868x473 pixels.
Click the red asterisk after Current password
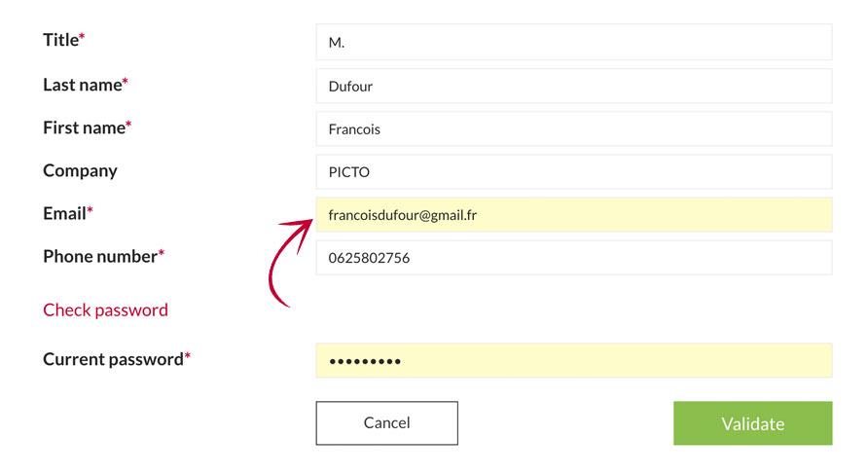[187, 356]
